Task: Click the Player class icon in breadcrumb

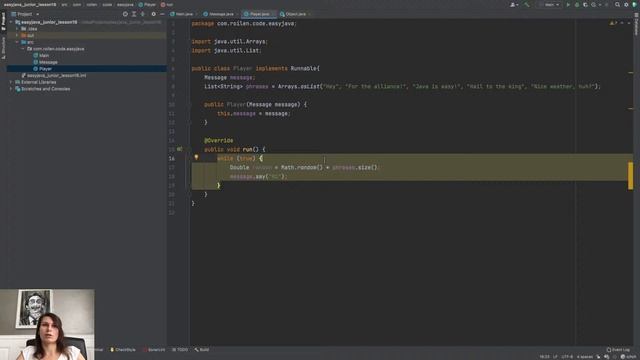Action: (141, 4)
